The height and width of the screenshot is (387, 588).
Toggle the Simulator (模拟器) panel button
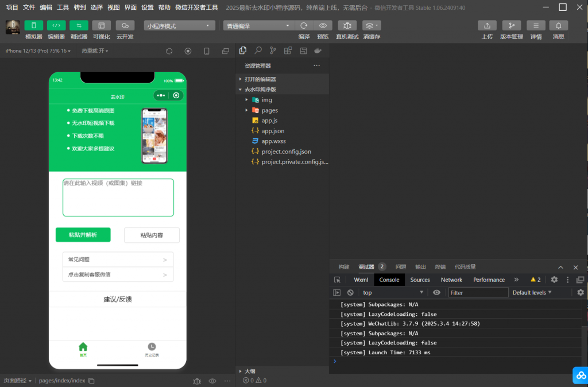coord(33,26)
